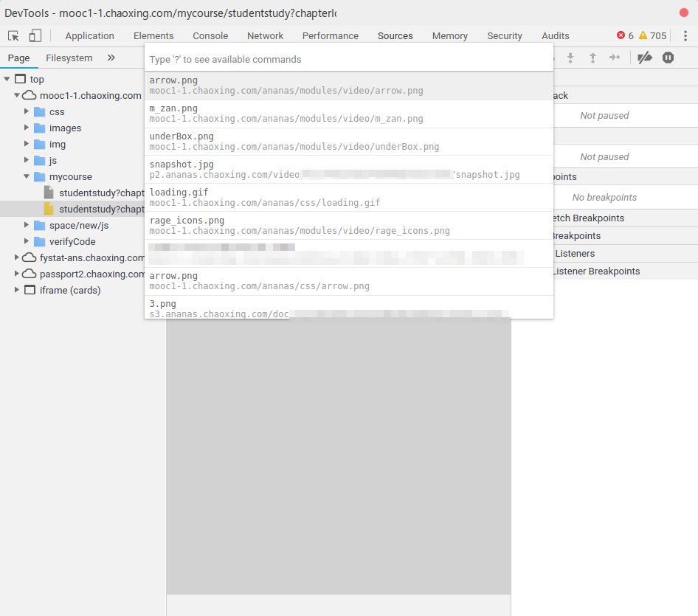Viewport: 698px width, 616px height.
Task: Select the Page navigator tab
Action: pos(18,58)
